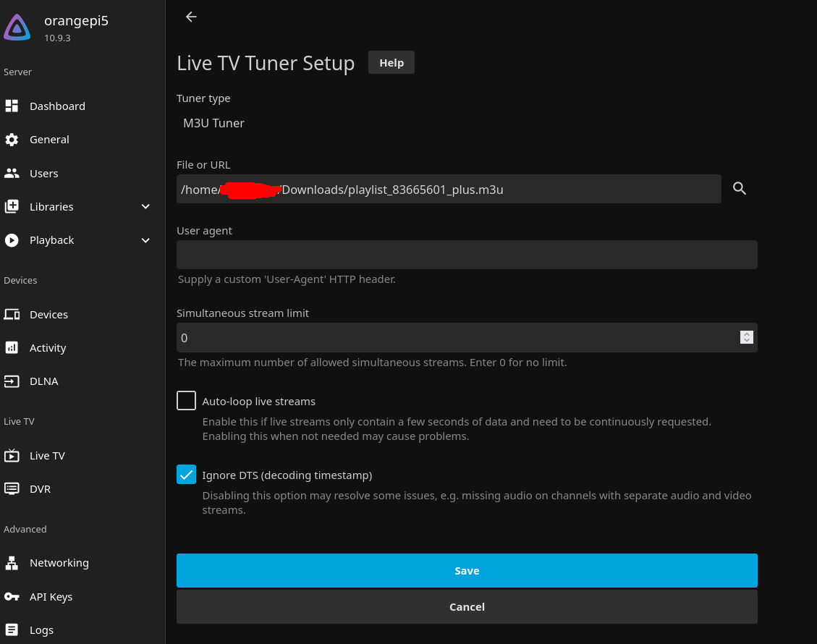Open Activity chart icon in sidebar
817x644 pixels.
12,348
